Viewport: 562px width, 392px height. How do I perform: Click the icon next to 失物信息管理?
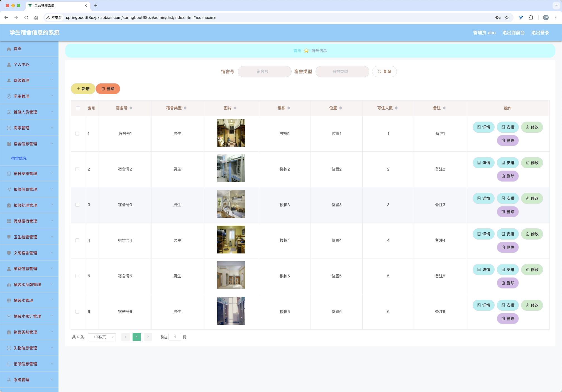[x=9, y=348]
